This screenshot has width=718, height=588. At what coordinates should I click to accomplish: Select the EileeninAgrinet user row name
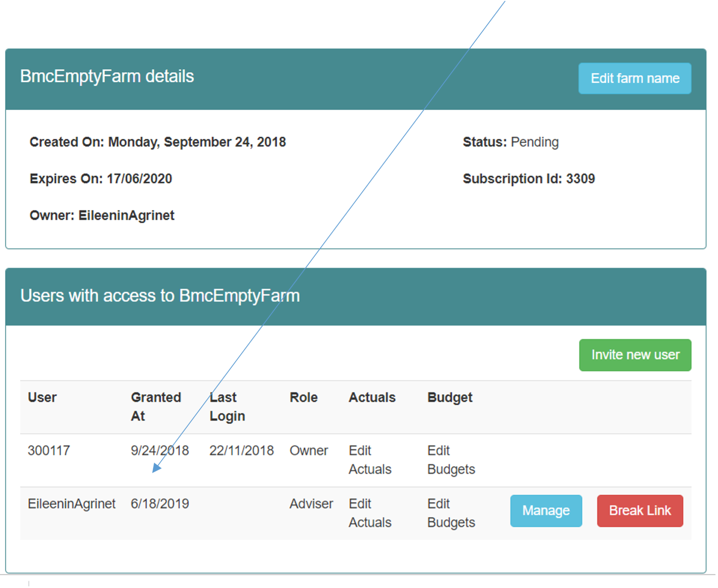[x=71, y=504]
